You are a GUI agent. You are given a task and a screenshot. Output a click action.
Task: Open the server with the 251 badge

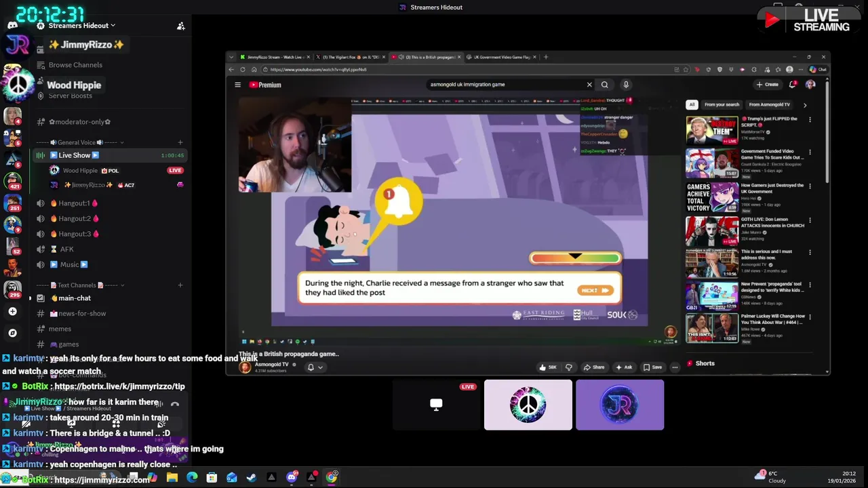click(x=12, y=203)
